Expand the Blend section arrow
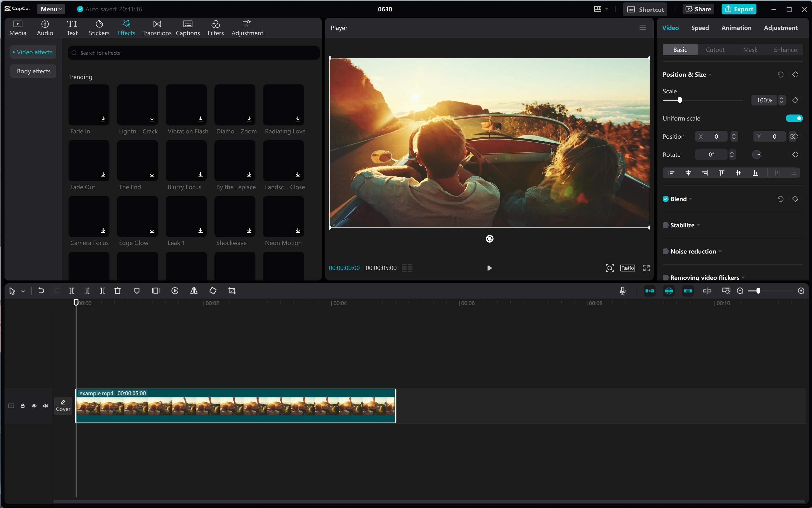Screen dimensions: 812x508 point(691,199)
